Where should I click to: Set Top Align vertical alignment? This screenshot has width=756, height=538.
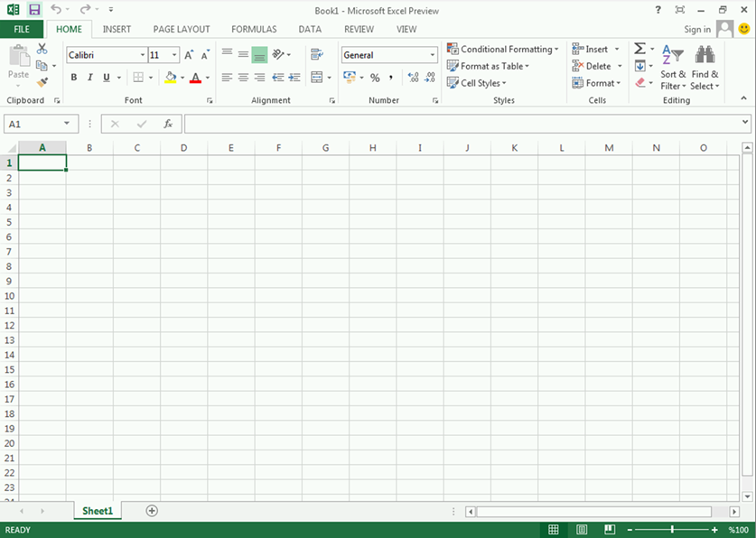227,54
